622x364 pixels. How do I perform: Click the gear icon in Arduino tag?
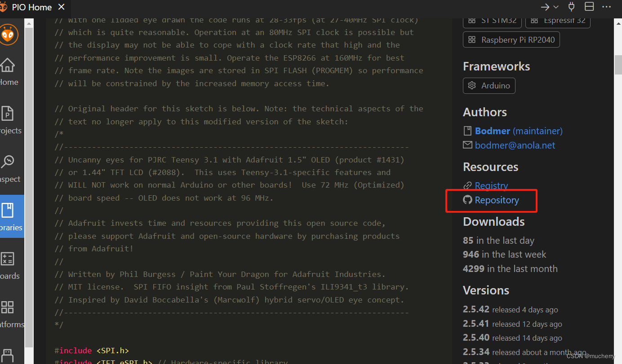pyautogui.click(x=472, y=85)
